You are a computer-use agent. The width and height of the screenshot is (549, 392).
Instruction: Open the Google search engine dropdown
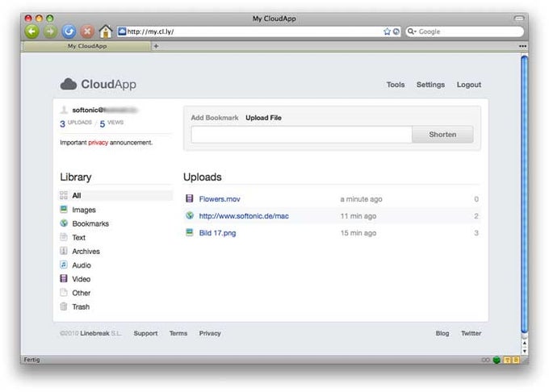point(412,31)
